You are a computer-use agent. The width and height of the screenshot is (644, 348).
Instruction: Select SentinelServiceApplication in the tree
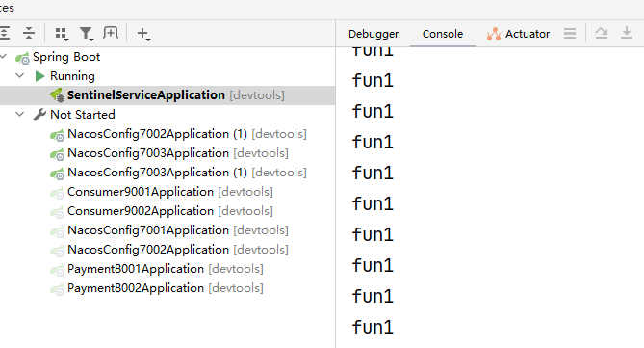(x=167, y=95)
